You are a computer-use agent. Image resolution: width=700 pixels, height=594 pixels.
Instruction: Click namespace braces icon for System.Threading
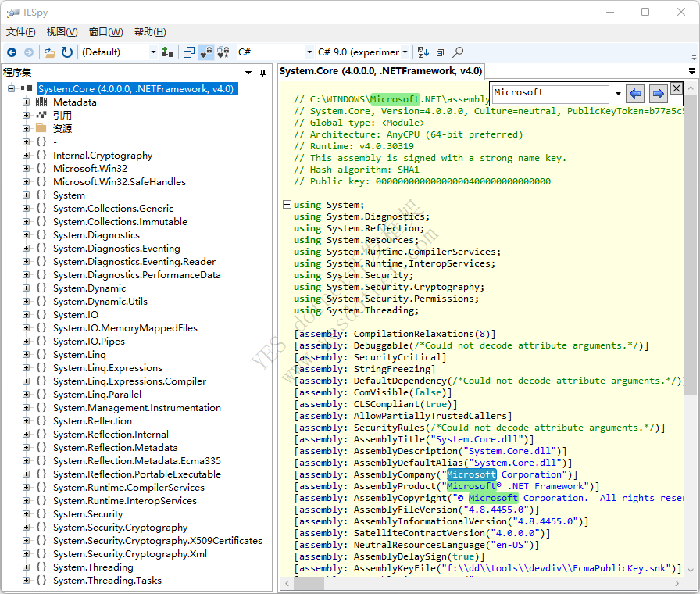coord(41,567)
